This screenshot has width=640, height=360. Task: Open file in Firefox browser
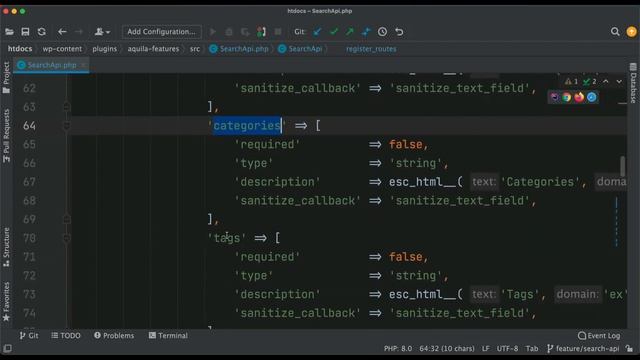pyautogui.click(x=579, y=97)
